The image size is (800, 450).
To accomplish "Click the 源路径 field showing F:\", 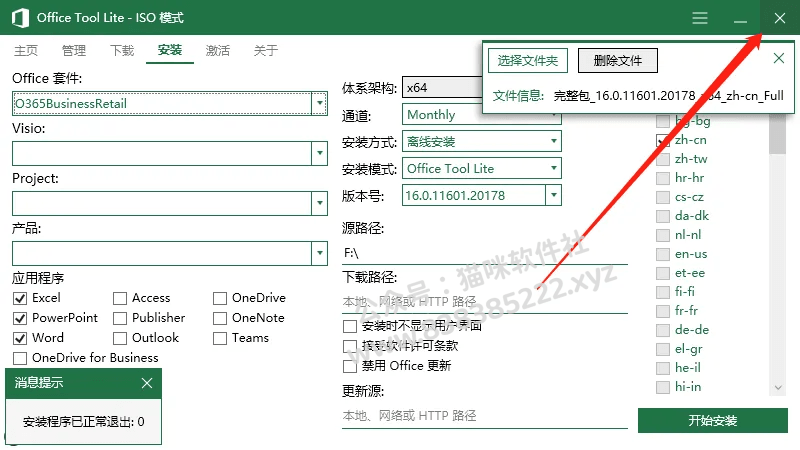I will pos(485,253).
